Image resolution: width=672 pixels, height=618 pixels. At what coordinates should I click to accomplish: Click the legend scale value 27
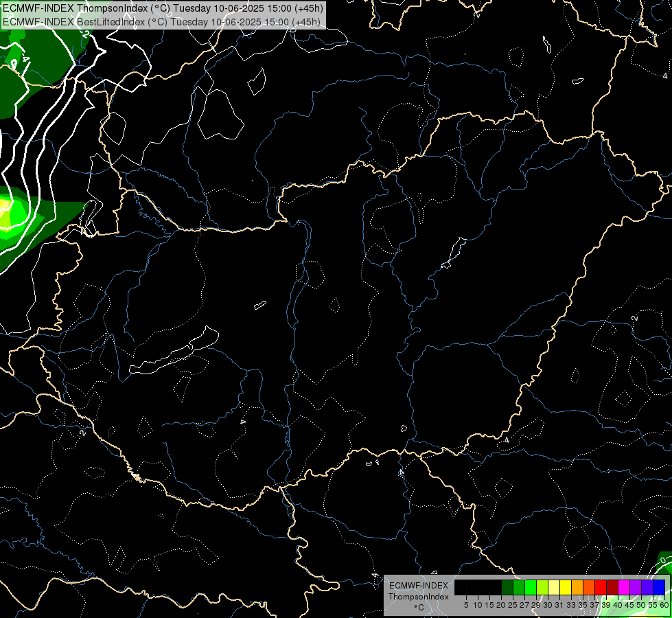point(524,605)
